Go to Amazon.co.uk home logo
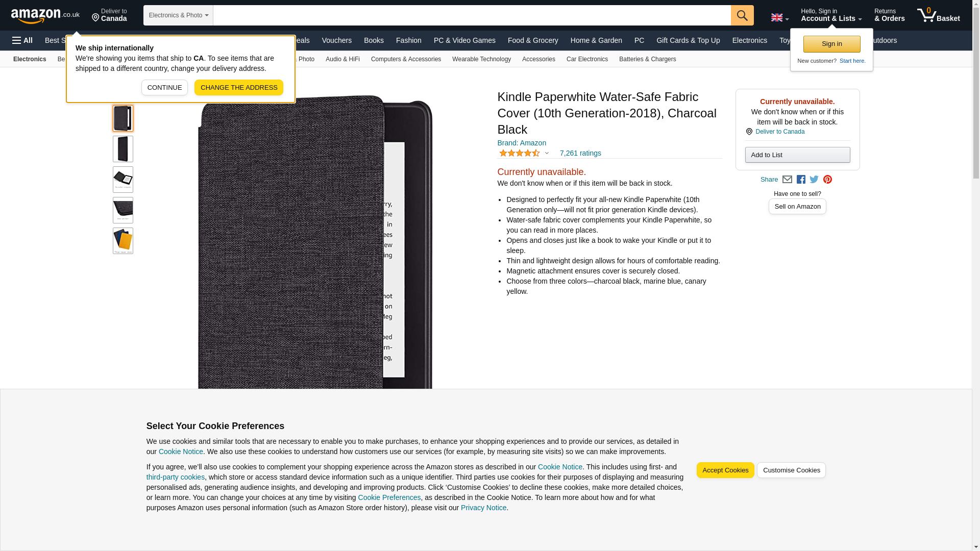The height and width of the screenshot is (551, 980). [45, 15]
